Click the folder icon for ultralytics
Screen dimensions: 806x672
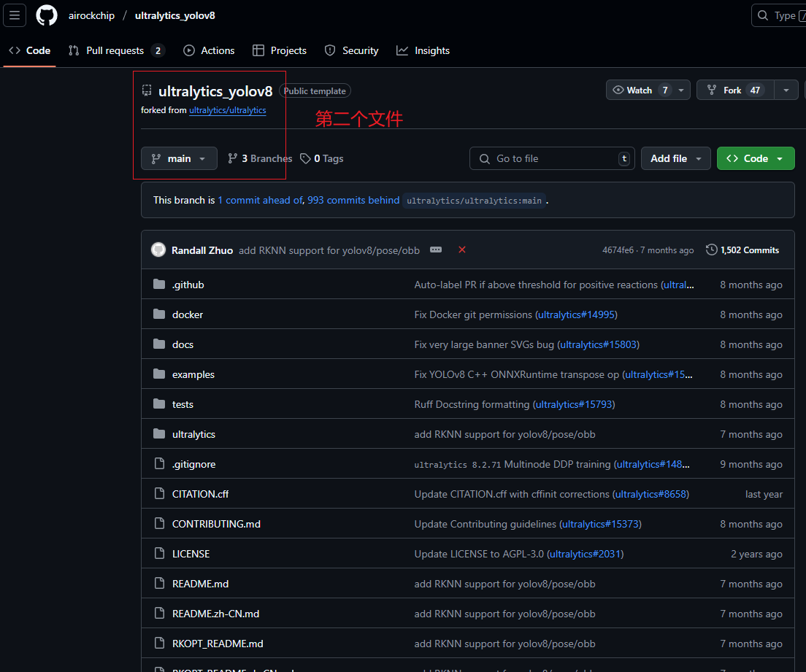tap(159, 433)
